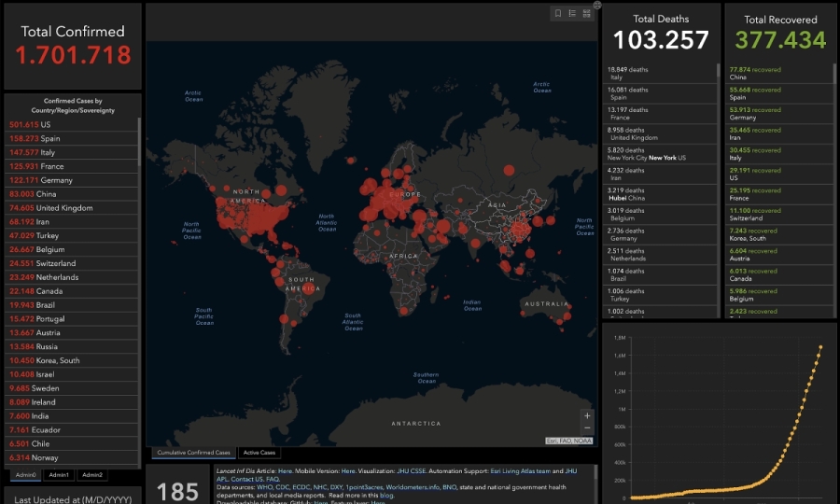840x504 pixels.
Task: Select the Admin2 tab
Action: click(92, 475)
